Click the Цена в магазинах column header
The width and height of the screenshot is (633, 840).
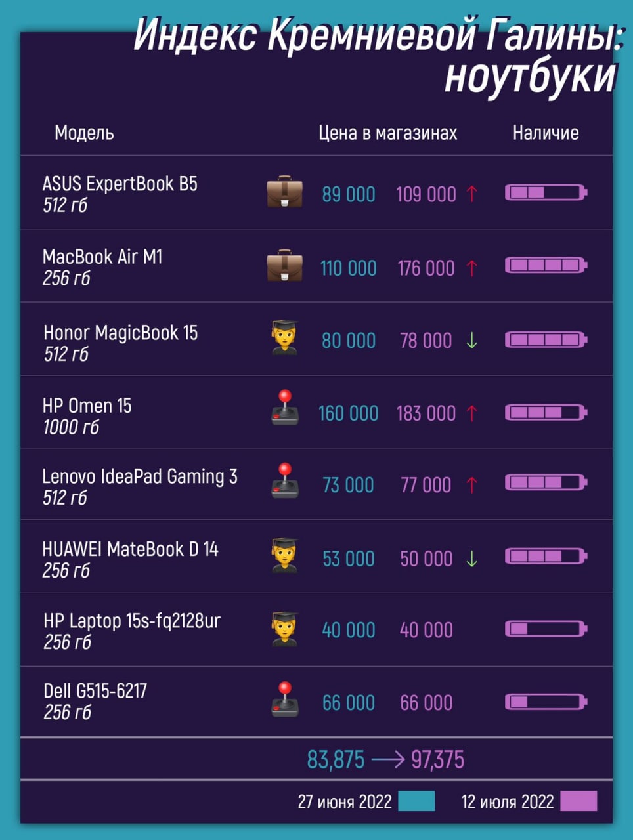(x=387, y=133)
